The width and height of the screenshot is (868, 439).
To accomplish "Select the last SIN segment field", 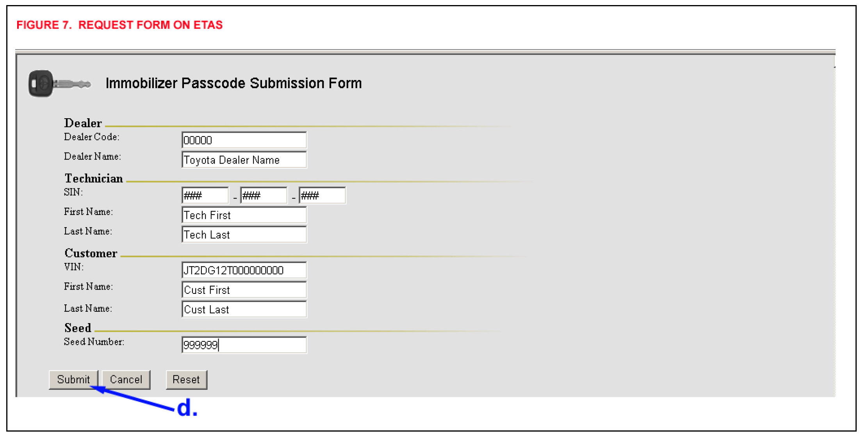I will pos(322,196).
